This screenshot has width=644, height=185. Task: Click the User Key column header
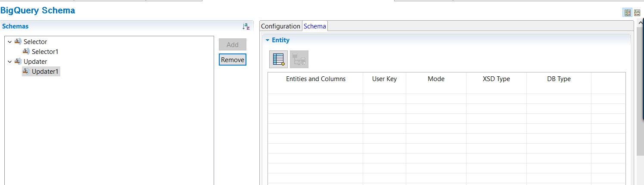pyautogui.click(x=384, y=79)
